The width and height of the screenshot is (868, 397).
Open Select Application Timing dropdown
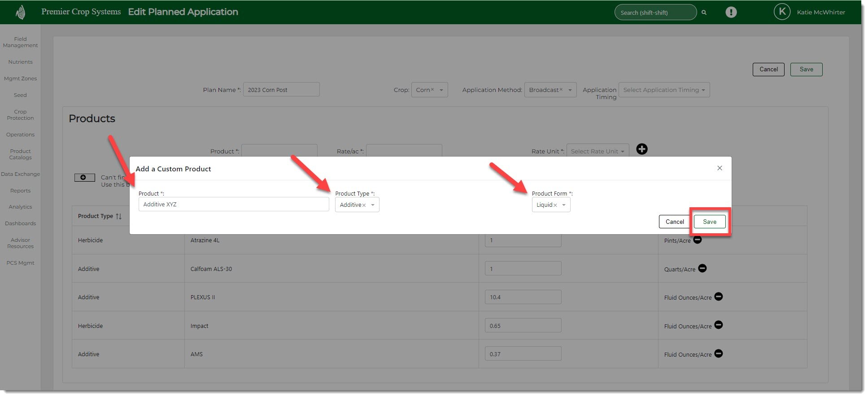[663, 90]
